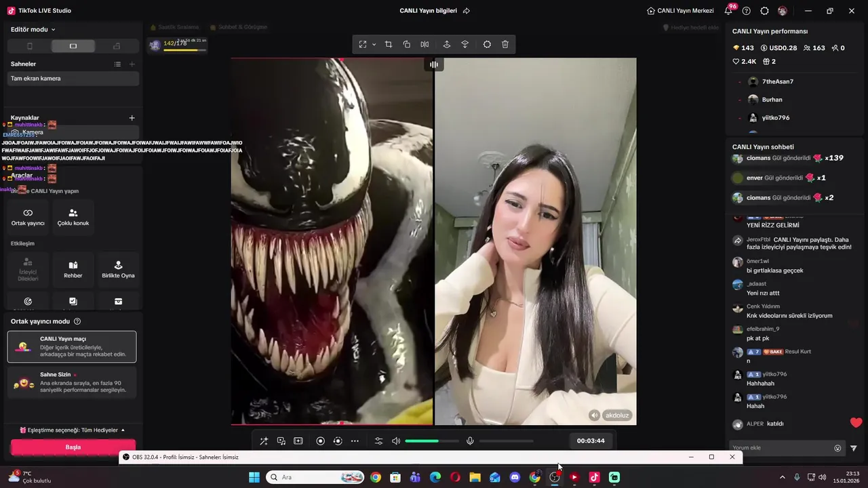Add a new source in Kaynaklar

(132, 118)
